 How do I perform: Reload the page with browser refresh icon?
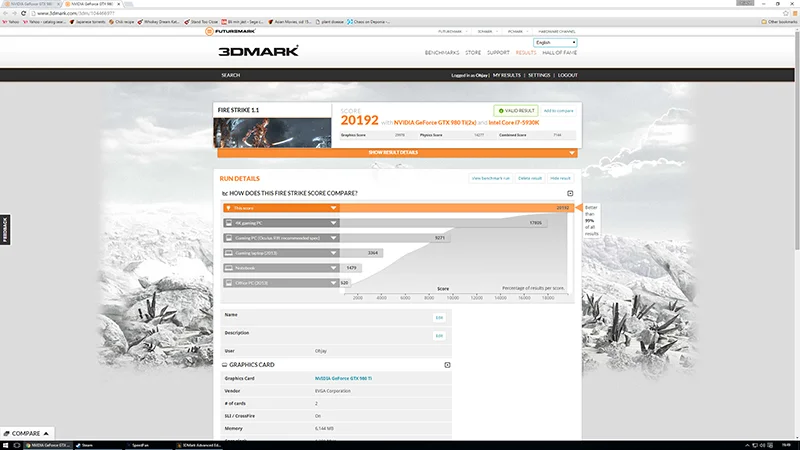[x=23, y=13]
